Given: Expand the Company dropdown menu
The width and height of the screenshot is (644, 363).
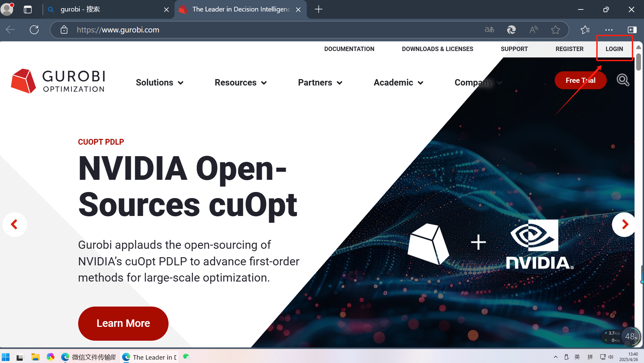Looking at the screenshot, I should coord(478,82).
